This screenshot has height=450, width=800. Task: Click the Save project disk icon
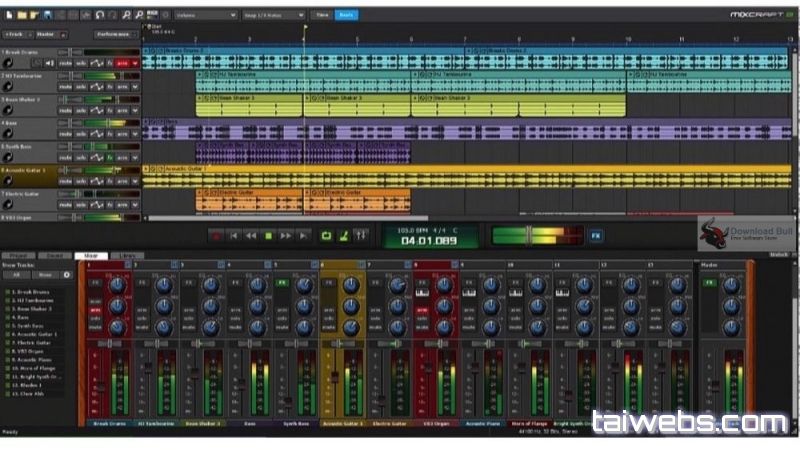point(47,15)
